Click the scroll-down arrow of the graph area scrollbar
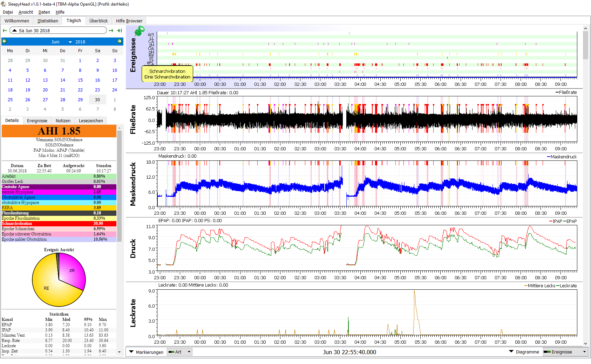 tap(585, 344)
